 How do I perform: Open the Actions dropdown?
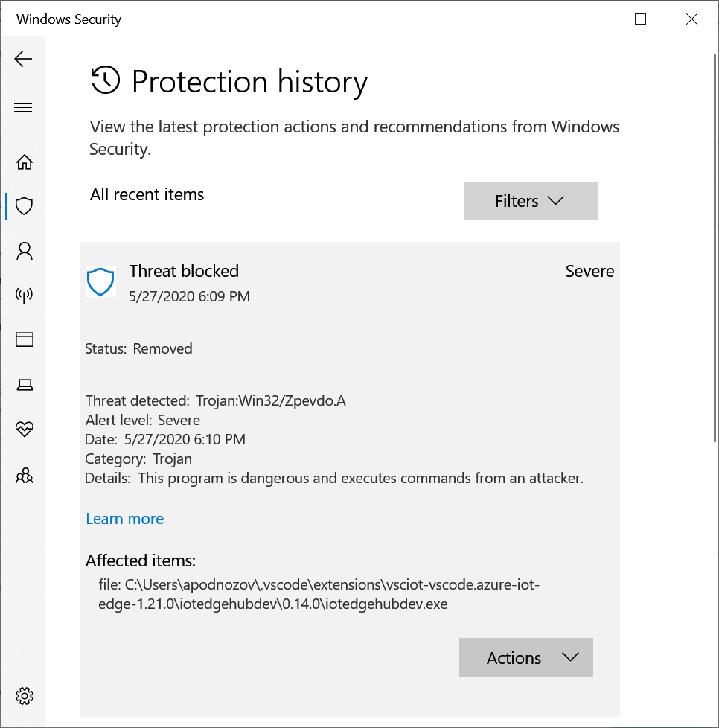[x=525, y=658]
